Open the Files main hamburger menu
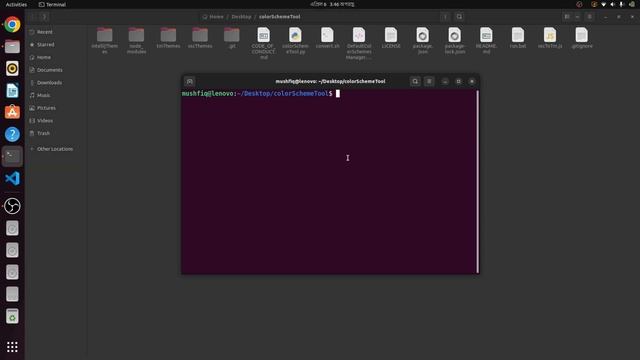640x360 pixels. click(589, 17)
